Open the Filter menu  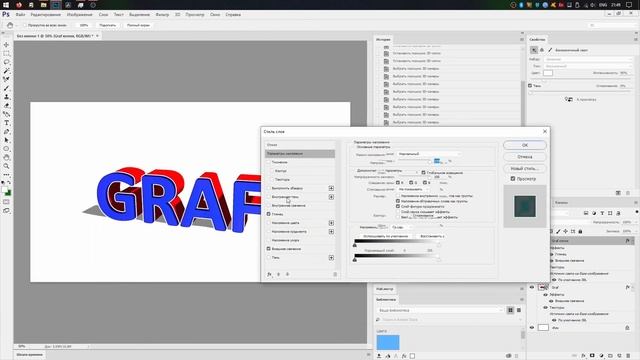162,14
